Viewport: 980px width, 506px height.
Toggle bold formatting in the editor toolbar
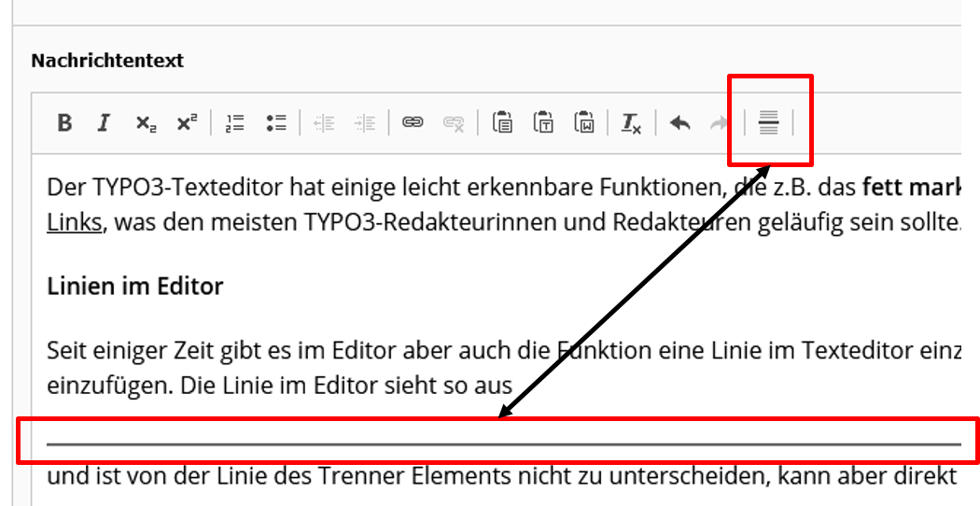(64, 123)
